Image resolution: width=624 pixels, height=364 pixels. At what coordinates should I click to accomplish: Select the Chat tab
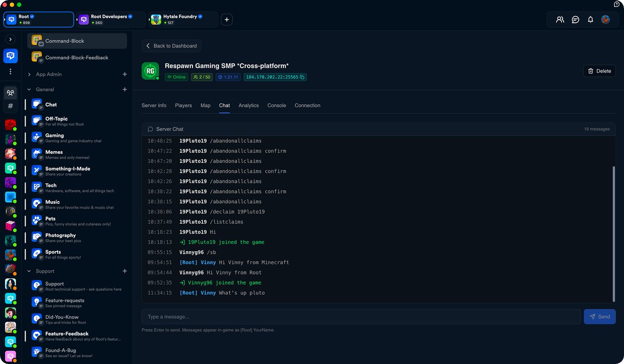[x=224, y=106]
